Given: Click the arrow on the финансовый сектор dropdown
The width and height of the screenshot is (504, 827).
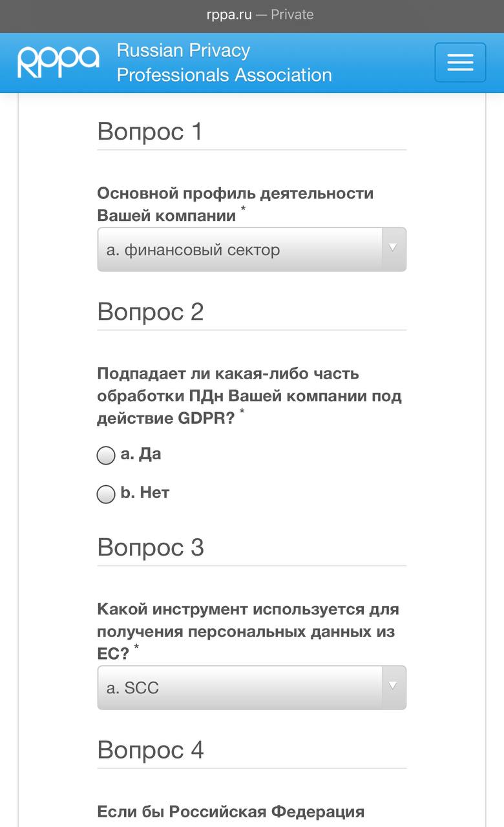Looking at the screenshot, I should coord(393,249).
